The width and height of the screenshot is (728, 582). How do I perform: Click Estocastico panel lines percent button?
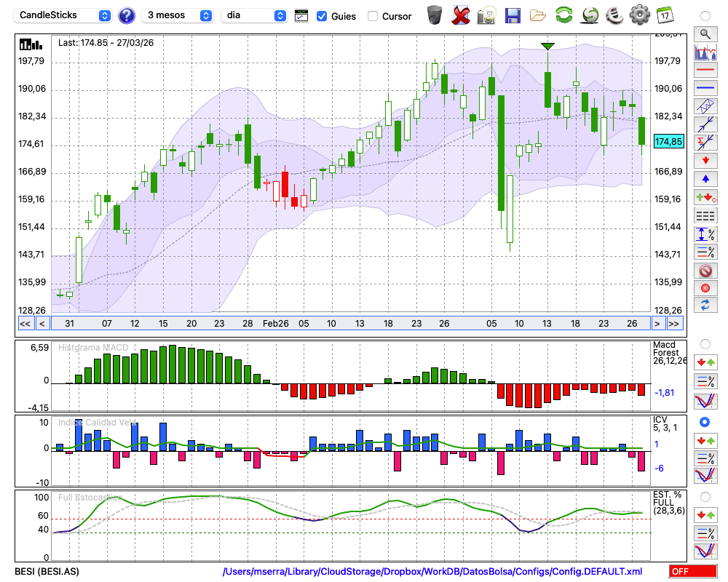[705, 533]
